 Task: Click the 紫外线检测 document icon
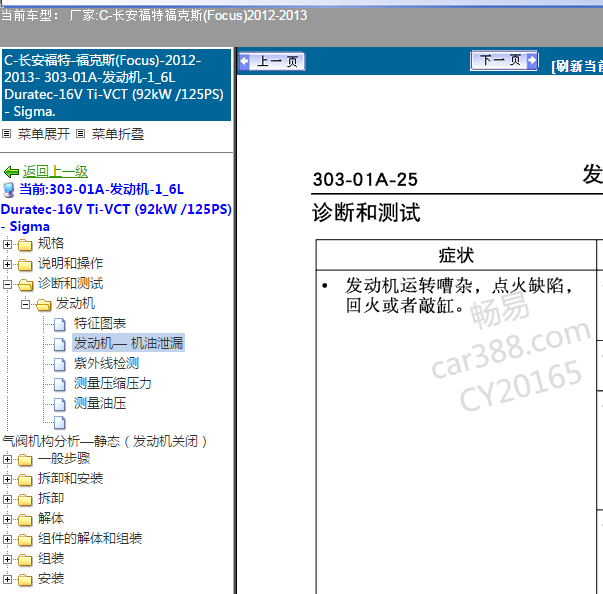point(60,364)
